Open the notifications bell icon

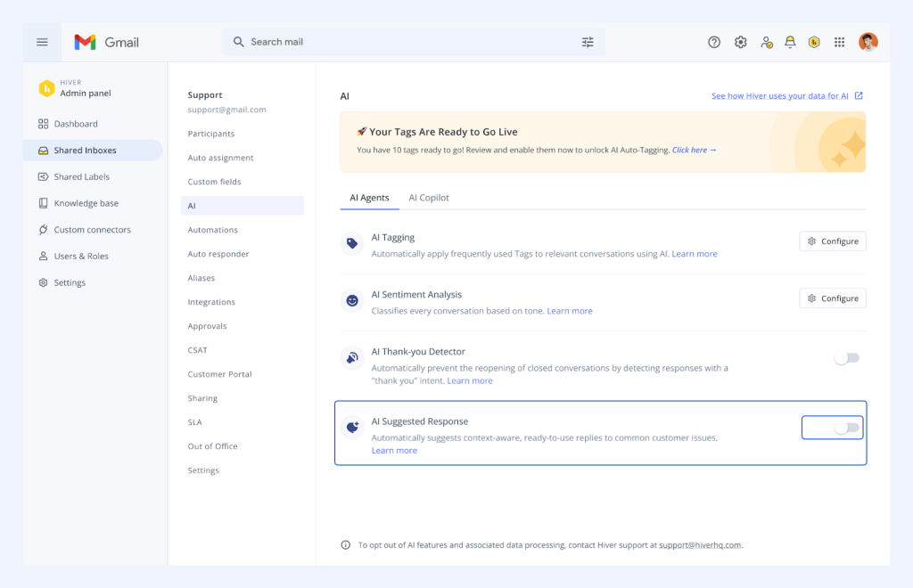[x=789, y=42]
